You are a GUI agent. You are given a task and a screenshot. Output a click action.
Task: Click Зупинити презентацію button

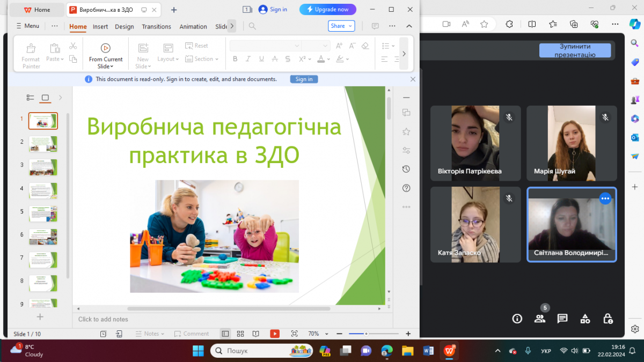coord(575,50)
